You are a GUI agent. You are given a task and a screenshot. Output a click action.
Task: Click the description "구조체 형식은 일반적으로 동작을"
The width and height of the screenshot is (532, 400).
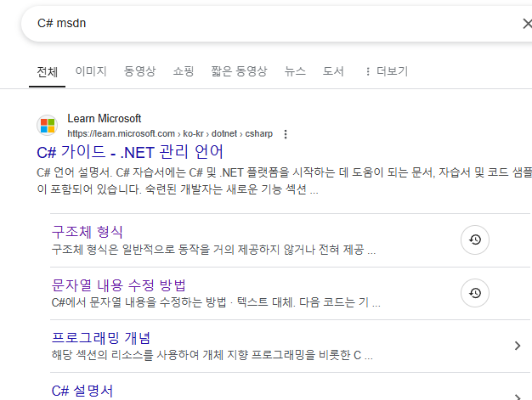(214, 250)
